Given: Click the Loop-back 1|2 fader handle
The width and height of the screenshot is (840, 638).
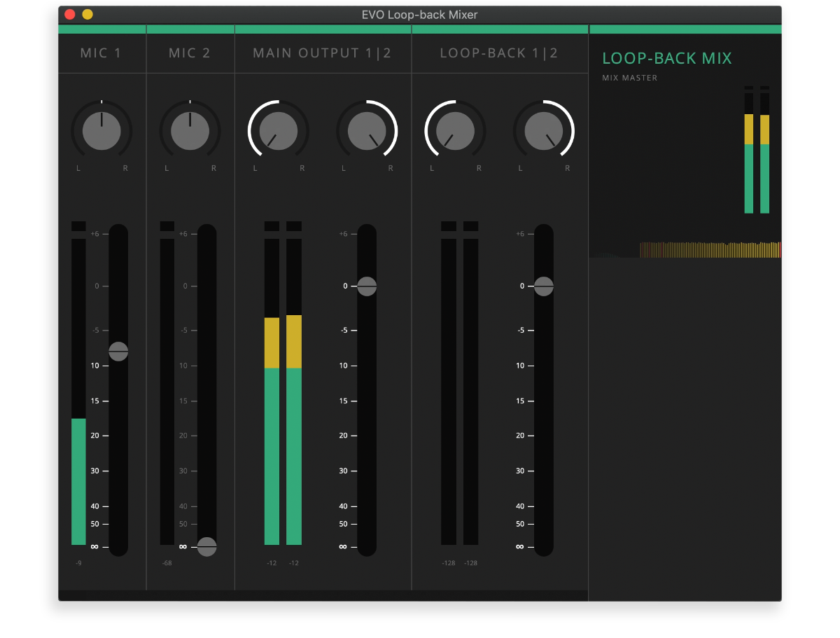Looking at the screenshot, I should pyautogui.click(x=544, y=286).
